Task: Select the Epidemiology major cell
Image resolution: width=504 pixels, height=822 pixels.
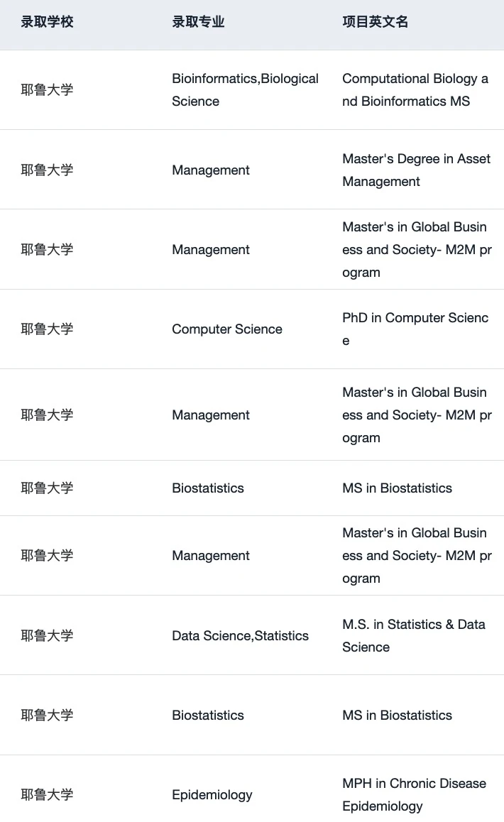Action: click(212, 795)
